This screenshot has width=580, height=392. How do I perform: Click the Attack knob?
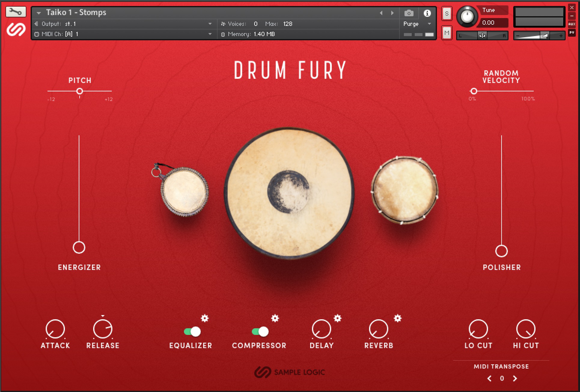(x=55, y=329)
